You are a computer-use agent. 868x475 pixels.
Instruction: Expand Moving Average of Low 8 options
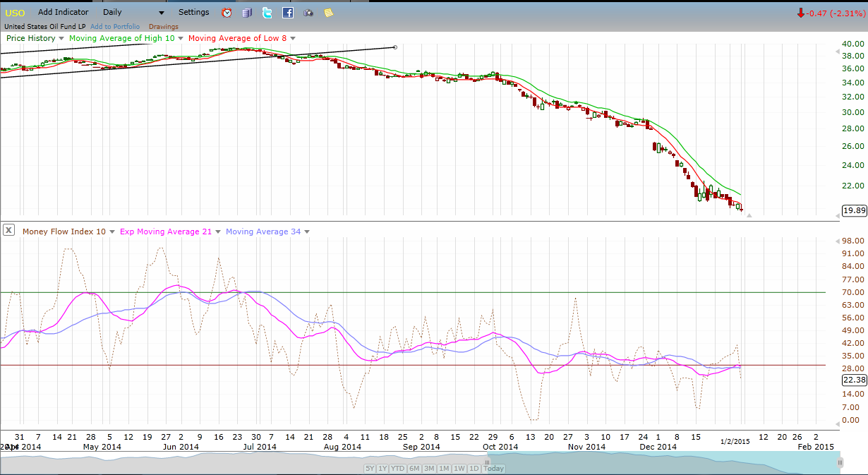click(x=293, y=38)
